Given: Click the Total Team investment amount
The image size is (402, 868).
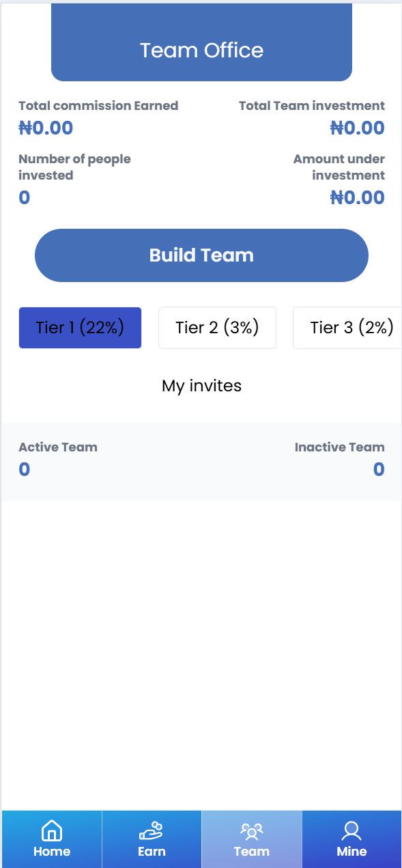Looking at the screenshot, I should point(358,128).
